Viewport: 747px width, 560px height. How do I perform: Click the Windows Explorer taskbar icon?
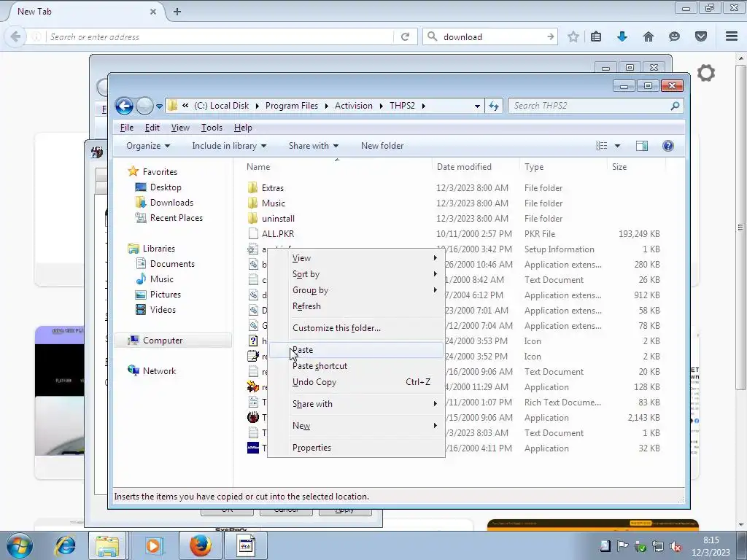click(x=108, y=545)
